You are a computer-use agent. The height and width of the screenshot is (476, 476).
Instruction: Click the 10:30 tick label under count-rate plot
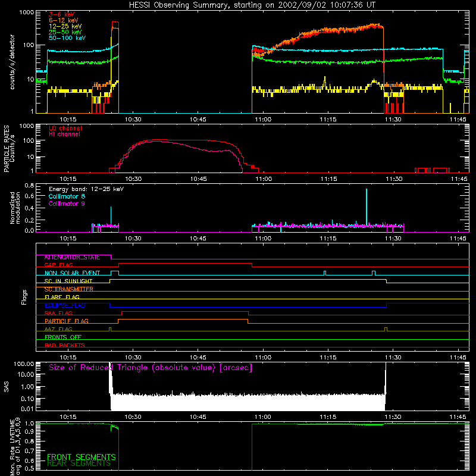[133, 120]
